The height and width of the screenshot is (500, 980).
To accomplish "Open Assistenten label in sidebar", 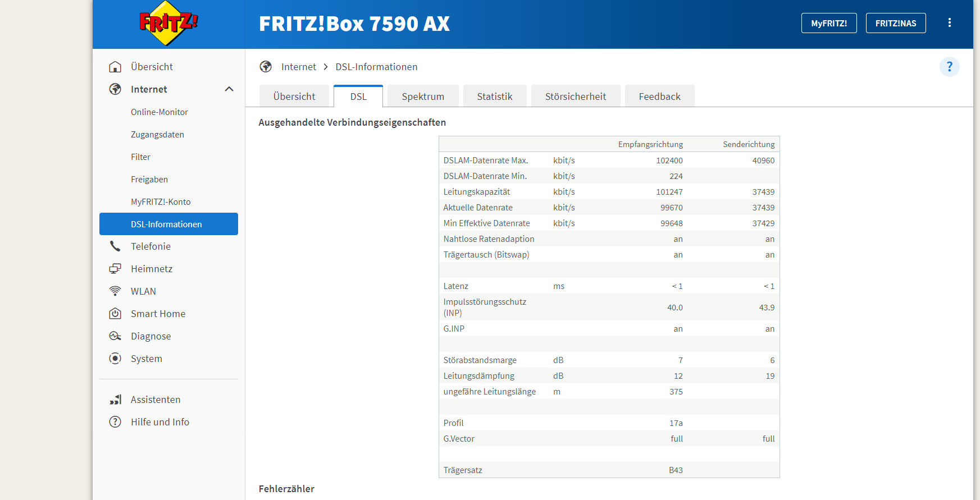I will 156,400.
